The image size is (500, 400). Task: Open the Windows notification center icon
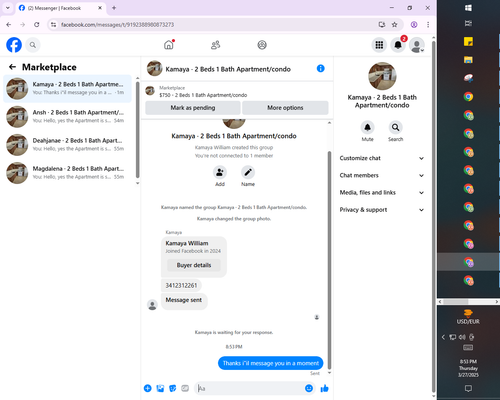coord(468,388)
